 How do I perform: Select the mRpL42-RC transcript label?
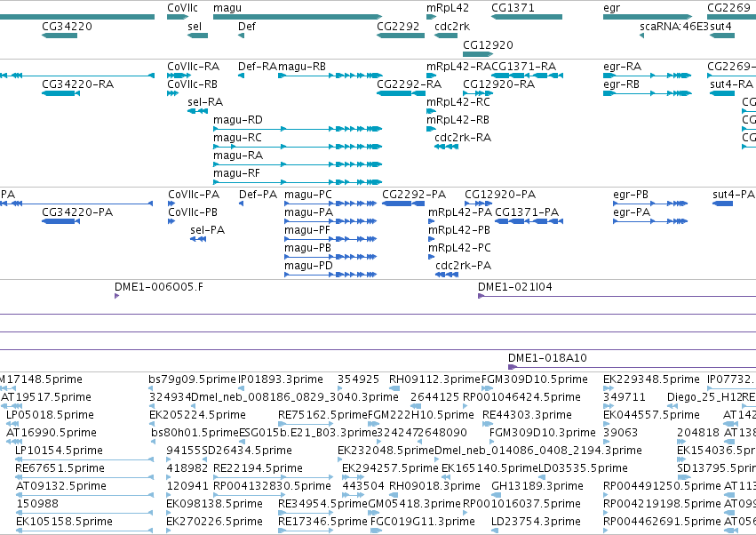point(458,102)
